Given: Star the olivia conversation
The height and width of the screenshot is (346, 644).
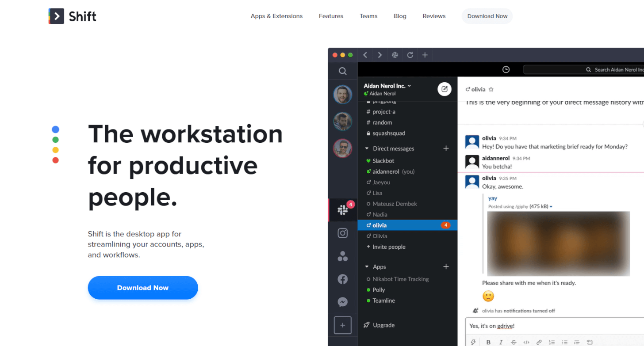Looking at the screenshot, I should click(491, 89).
